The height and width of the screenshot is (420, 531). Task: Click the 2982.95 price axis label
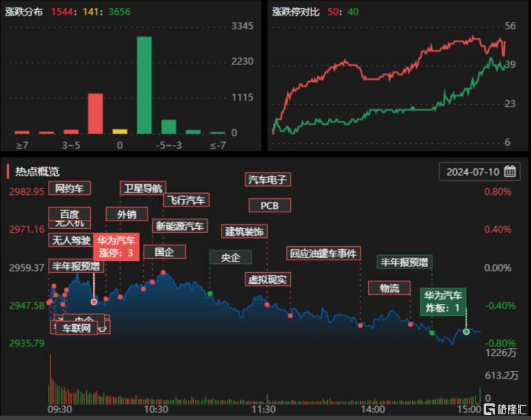[27, 192]
